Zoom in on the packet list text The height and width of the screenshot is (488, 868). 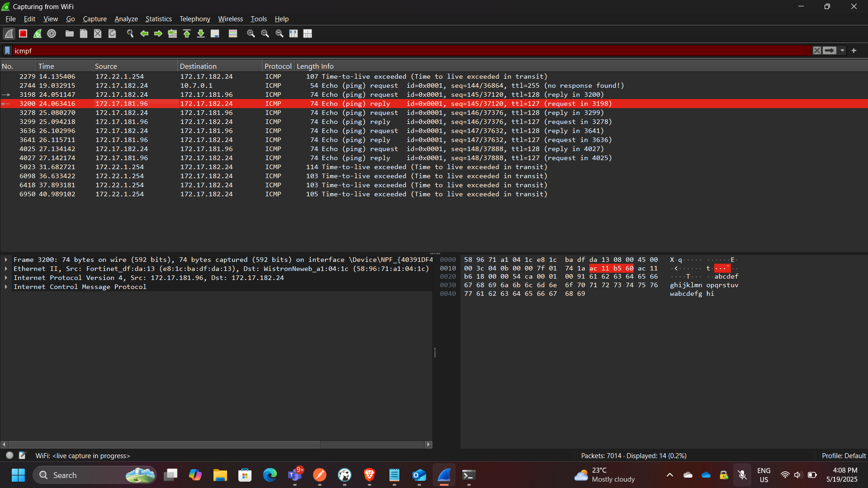tap(250, 33)
